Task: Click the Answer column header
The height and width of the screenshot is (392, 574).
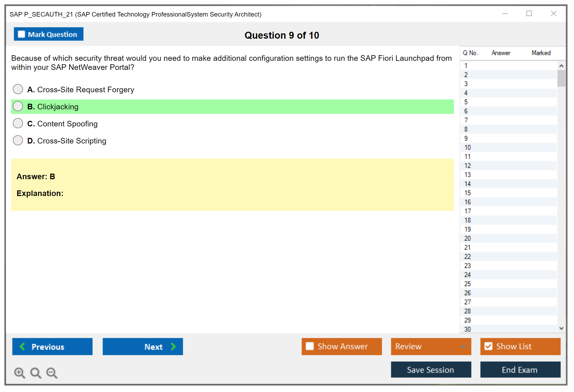Action: [x=501, y=53]
